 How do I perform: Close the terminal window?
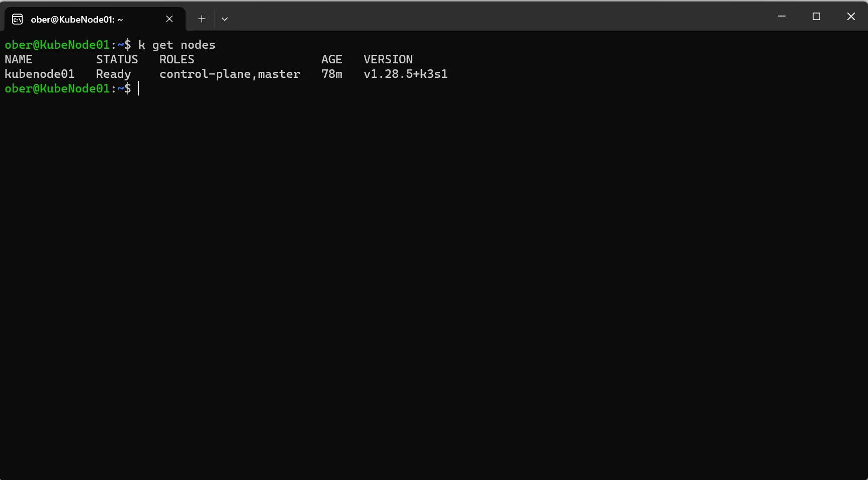point(851,17)
